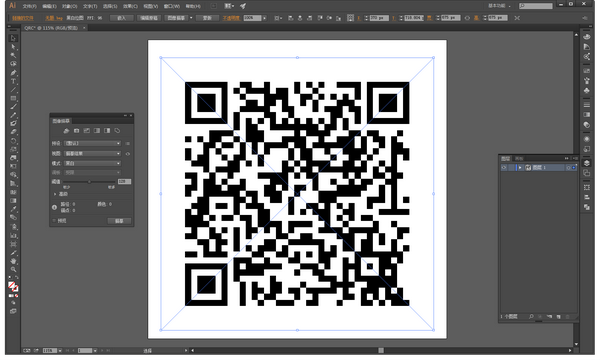Screen dimensions: 600x360
Task: Click the vertical scrollbar down arrow
Action: click(576, 344)
